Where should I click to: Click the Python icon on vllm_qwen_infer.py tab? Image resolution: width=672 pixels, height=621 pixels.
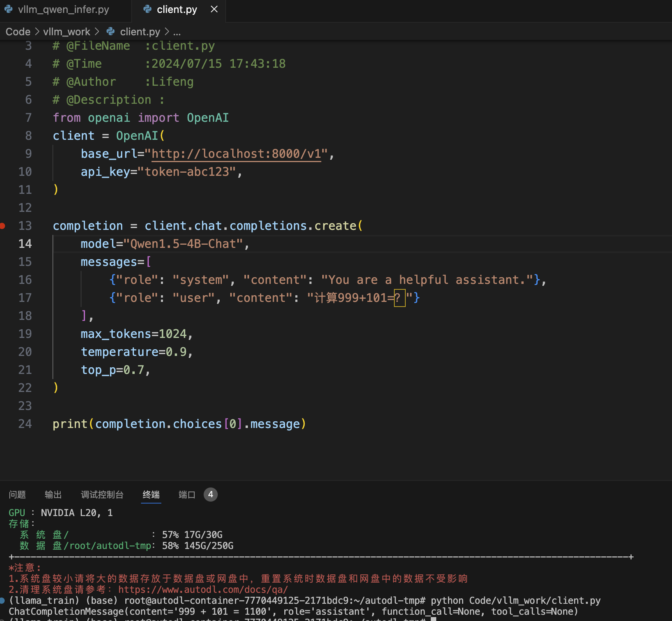[x=8, y=9]
